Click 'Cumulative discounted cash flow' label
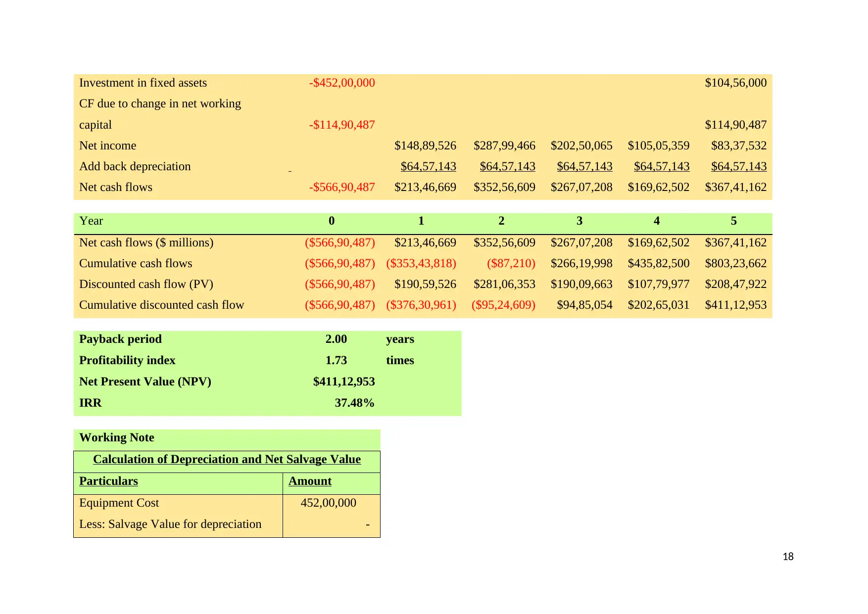Screen dimensions: 868x614 (161, 305)
